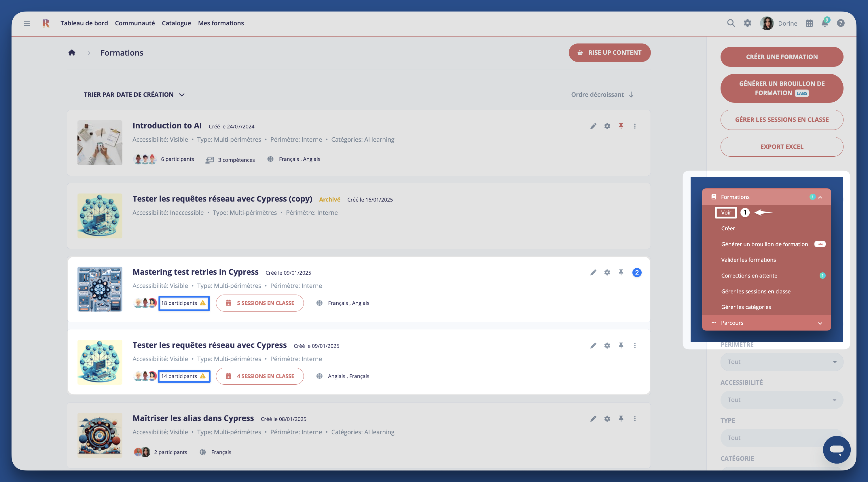Unpin Introduction to AI formation
The width and height of the screenshot is (868, 482).
pyautogui.click(x=621, y=126)
